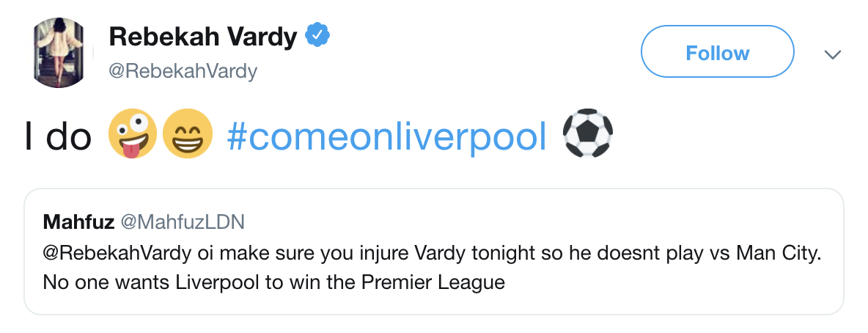Open the quoted tweet's second text line
The image size is (868, 333).
click(x=273, y=282)
